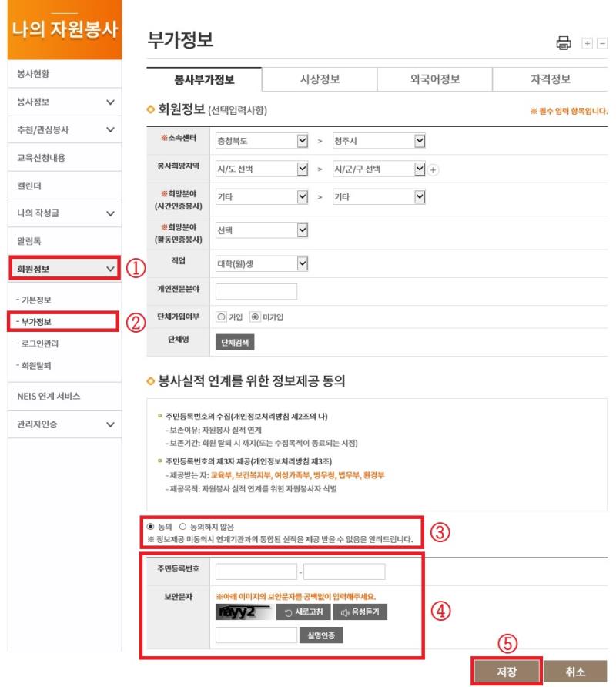Click the plus icon beside 시/군/구 선택
The width and height of the screenshot is (616, 687).
434,169
